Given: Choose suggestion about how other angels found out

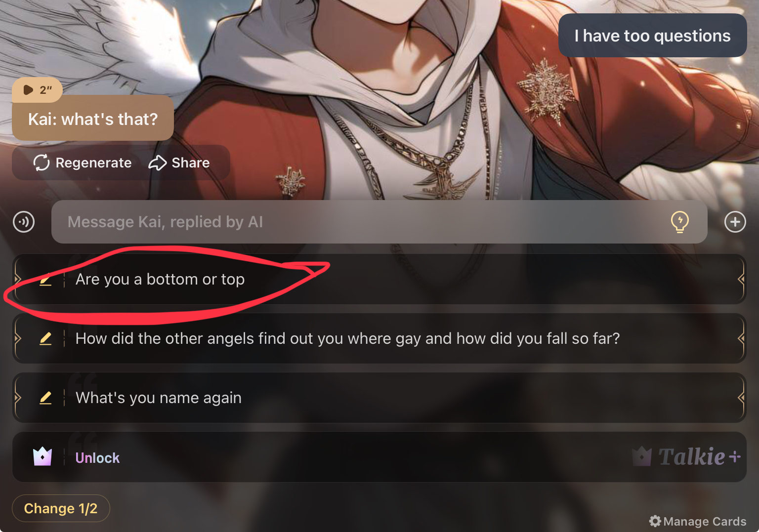Looking at the screenshot, I should click(x=379, y=338).
